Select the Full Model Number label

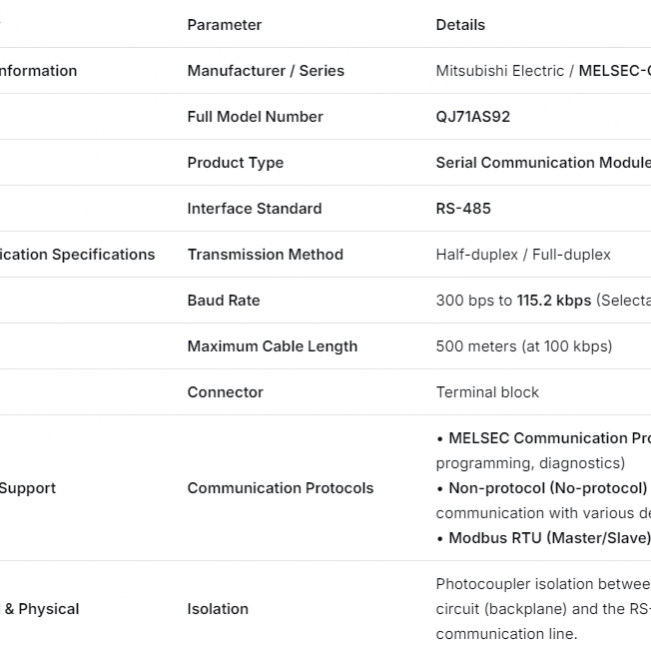(255, 117)
